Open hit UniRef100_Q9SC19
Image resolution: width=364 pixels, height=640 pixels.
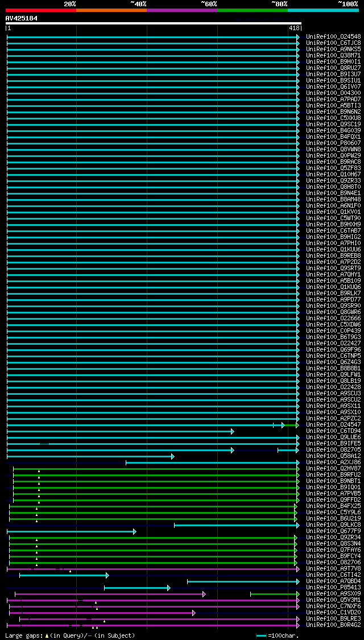(333, 124)
